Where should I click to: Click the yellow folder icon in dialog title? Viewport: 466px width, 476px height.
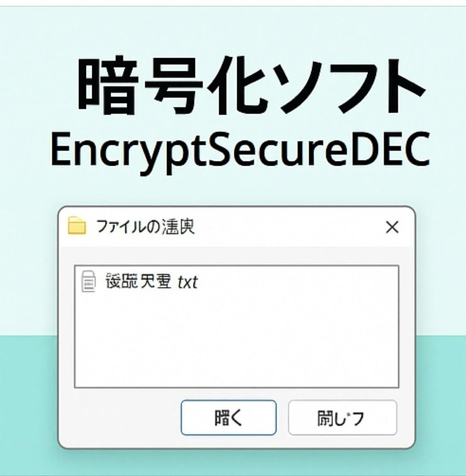point(77,226)
